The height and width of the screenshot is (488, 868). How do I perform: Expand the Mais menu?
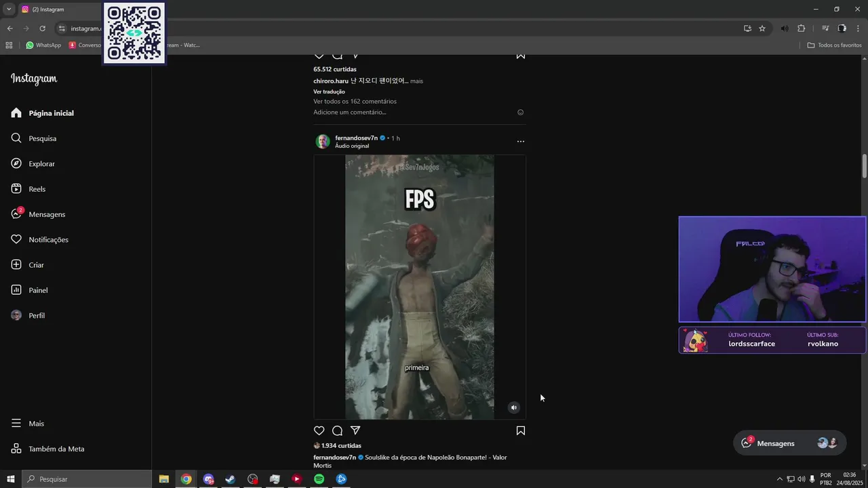[27, 424]
